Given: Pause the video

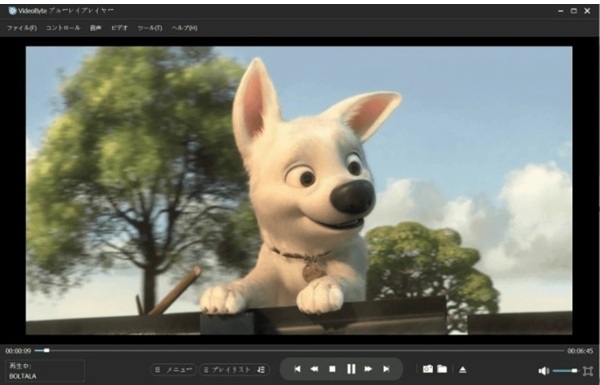Looking at the screenshot, I should pos(351,369).
